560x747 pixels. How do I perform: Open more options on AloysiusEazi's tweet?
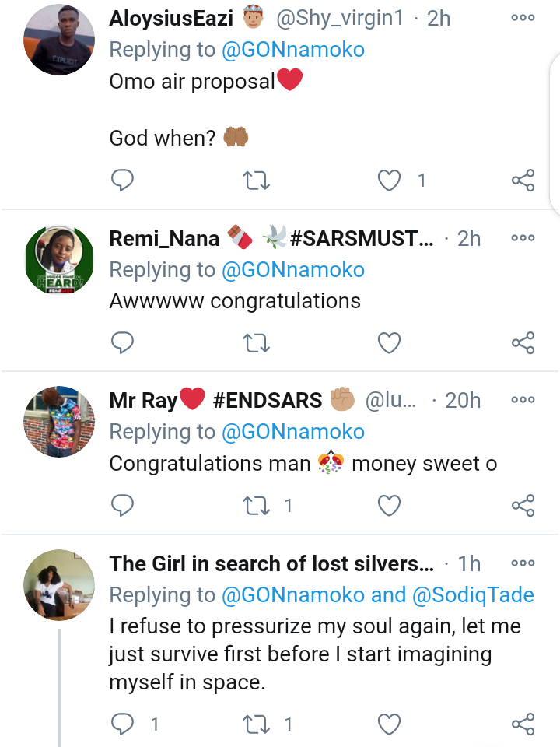tap(523, 17)
